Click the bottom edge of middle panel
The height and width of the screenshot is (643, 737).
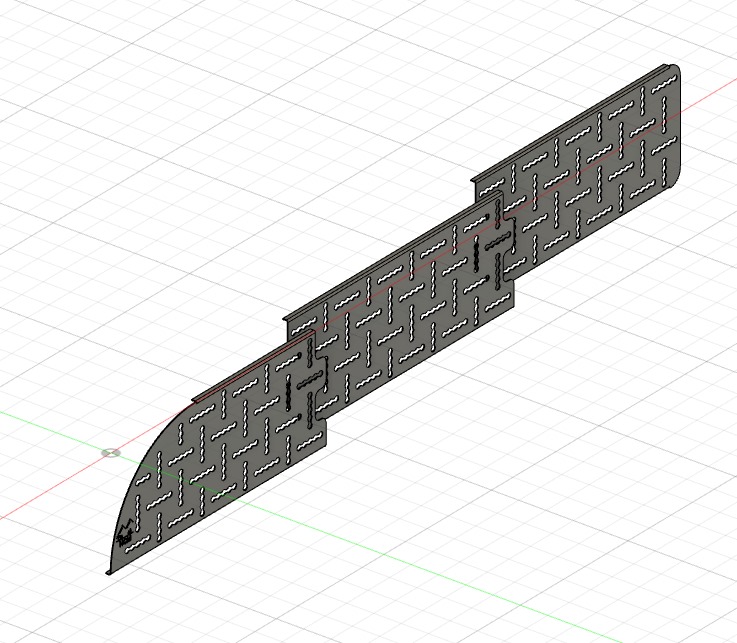click(x=420, y=361)
